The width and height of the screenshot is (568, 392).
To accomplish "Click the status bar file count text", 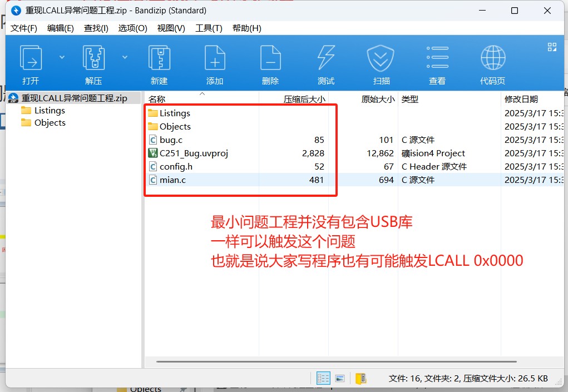I will [x=468, y=379].
